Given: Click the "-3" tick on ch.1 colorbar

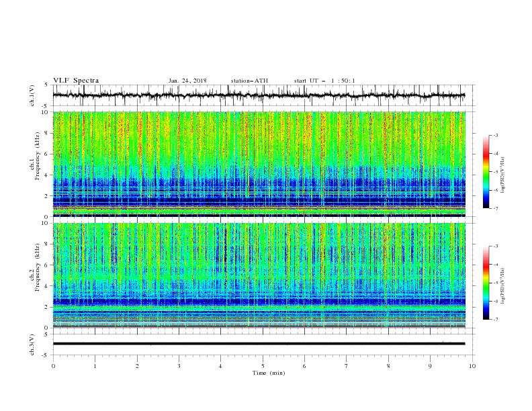Looking at the screenshot, I should [495, 135].
